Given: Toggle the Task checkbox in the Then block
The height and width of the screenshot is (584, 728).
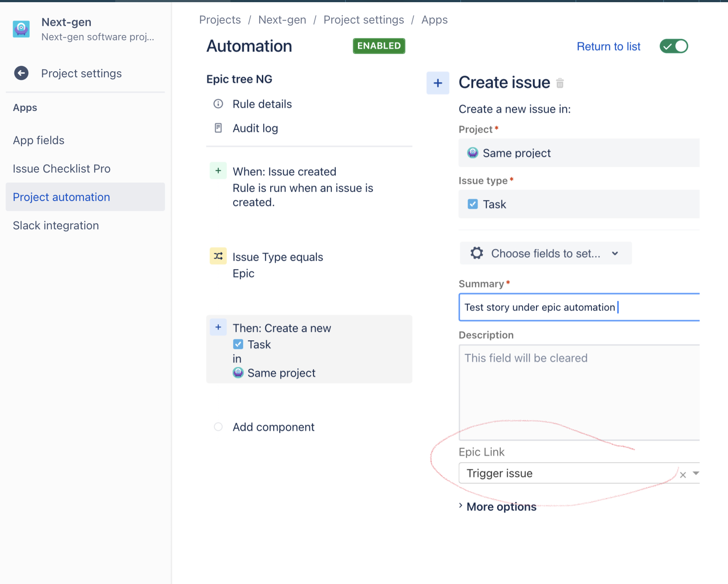Looking at the screenshot, I should tap(238, 344).
